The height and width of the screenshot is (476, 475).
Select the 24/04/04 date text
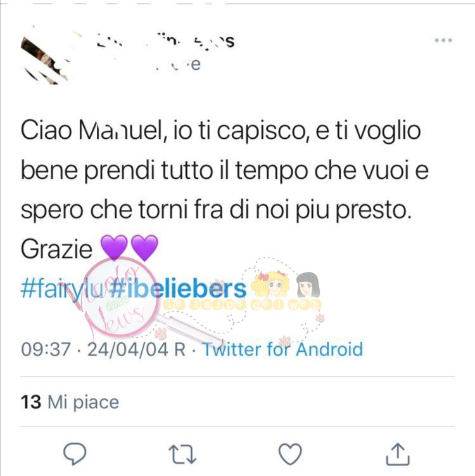pos(128,349)
